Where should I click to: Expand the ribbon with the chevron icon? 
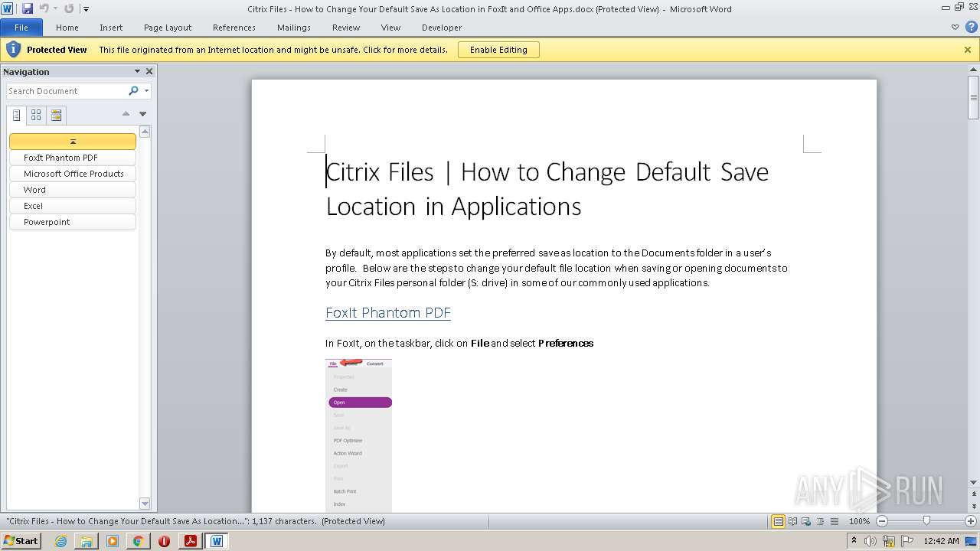pyautogui.click(x=955, y=28)
